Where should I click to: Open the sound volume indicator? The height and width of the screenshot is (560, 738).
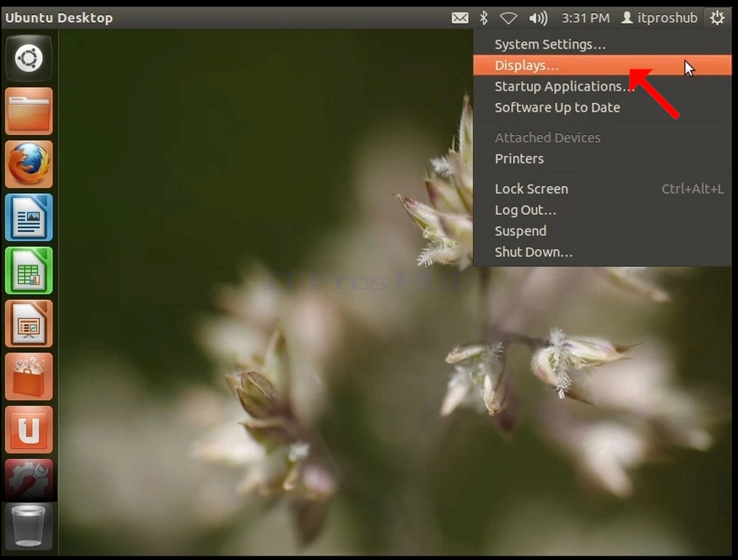coord(538,18)
